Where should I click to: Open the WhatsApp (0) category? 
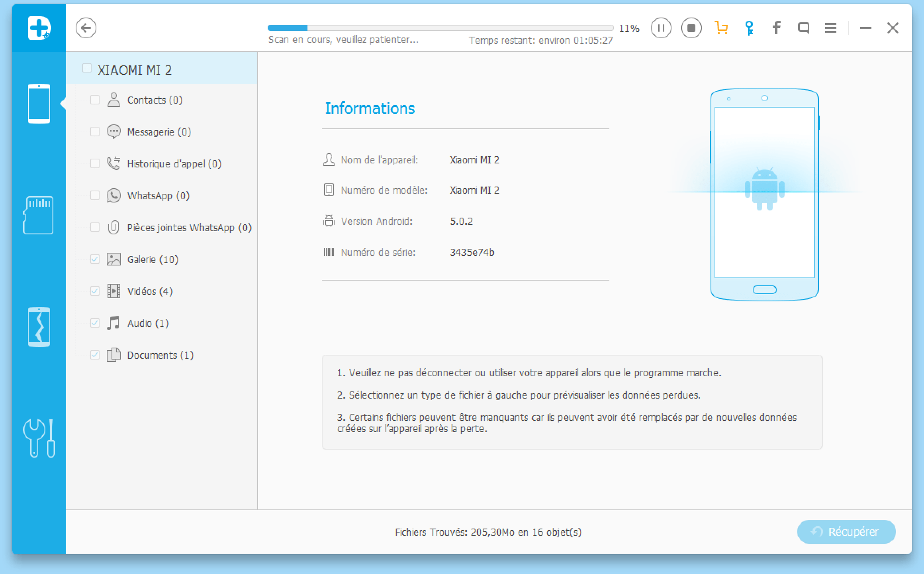159,196
